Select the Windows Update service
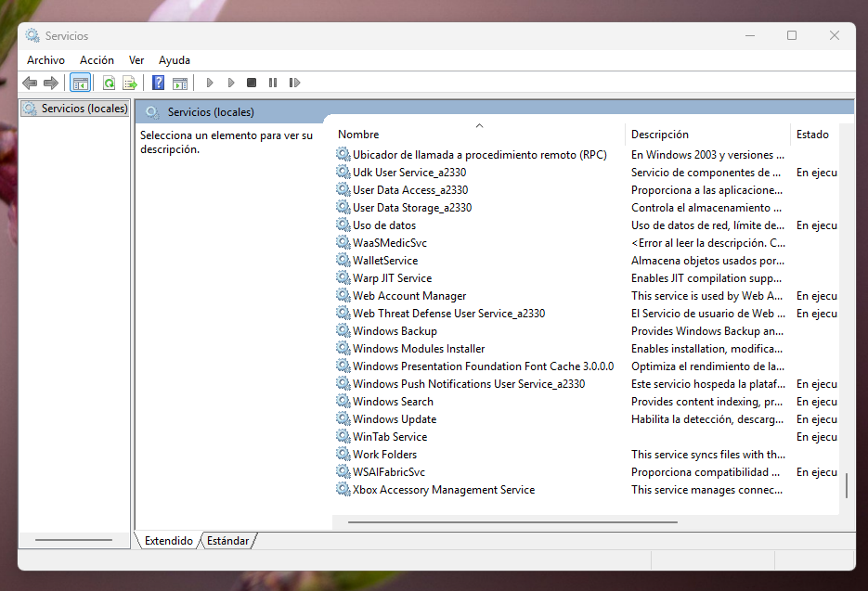 [392, 418]
